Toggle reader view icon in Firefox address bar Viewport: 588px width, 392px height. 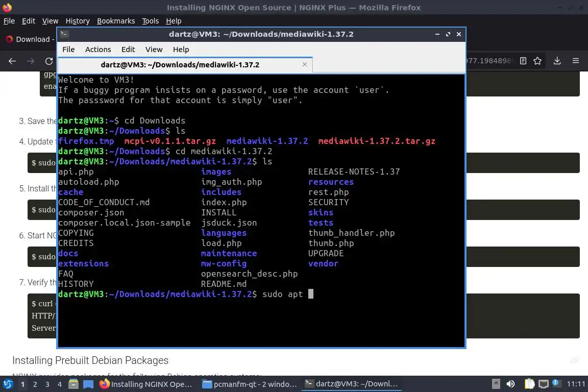[523, 61]
